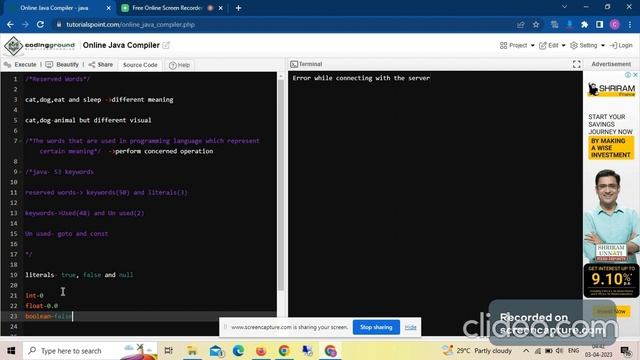Open Mail app from taskbar
The width and height of the screenshot is (640, 360).
click(x=216, y=351)
